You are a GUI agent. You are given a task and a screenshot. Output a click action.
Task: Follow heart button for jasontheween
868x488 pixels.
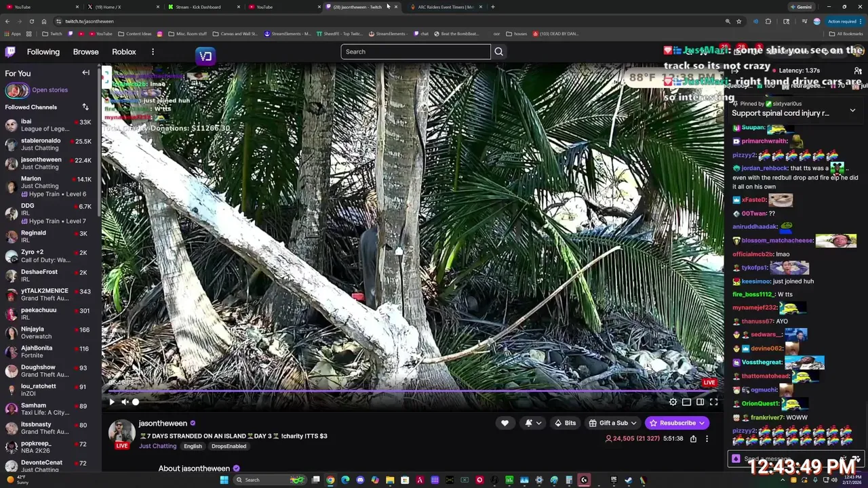point(505,423)
